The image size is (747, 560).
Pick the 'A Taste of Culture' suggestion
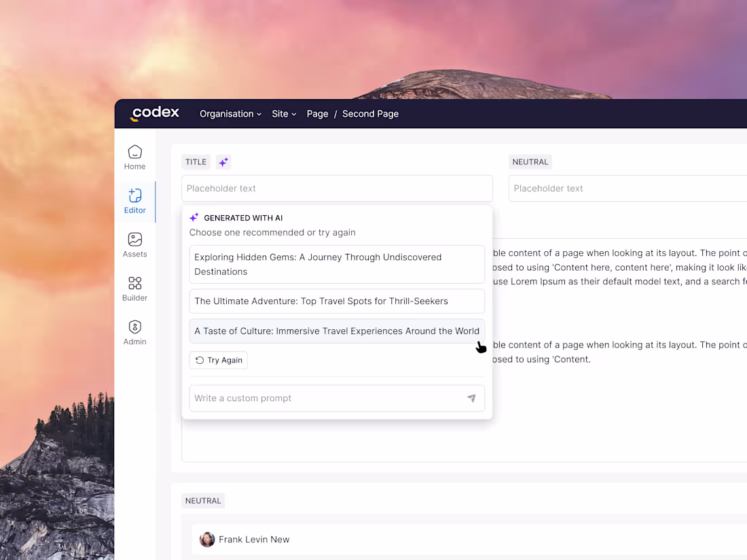coord(336,331)
